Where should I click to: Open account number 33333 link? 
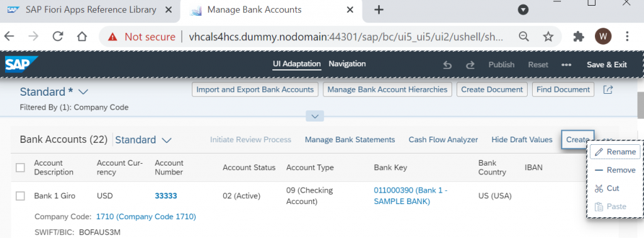click(x=166, y=196)
